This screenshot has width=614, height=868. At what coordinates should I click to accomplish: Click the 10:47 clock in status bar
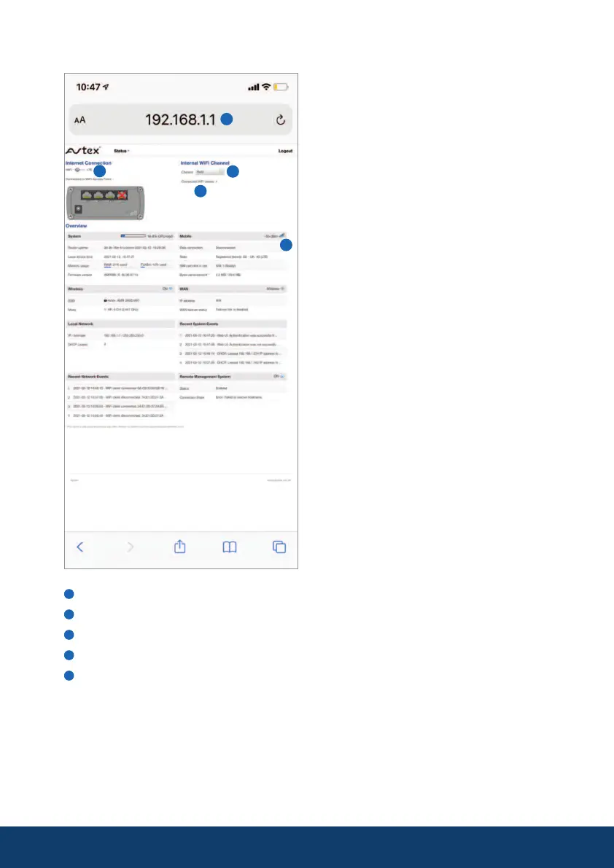pos(88,87)
